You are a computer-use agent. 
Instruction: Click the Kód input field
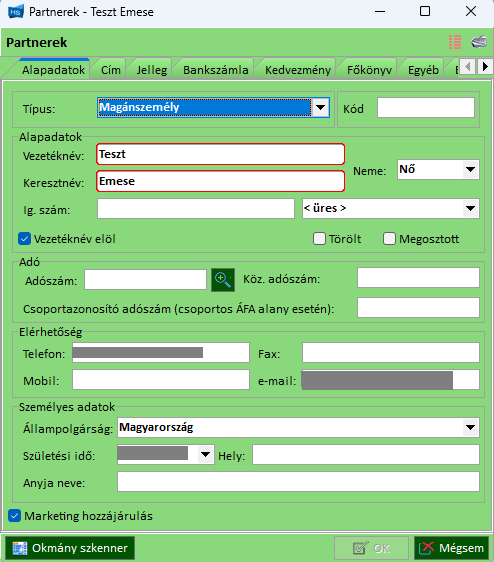(426, 108)
